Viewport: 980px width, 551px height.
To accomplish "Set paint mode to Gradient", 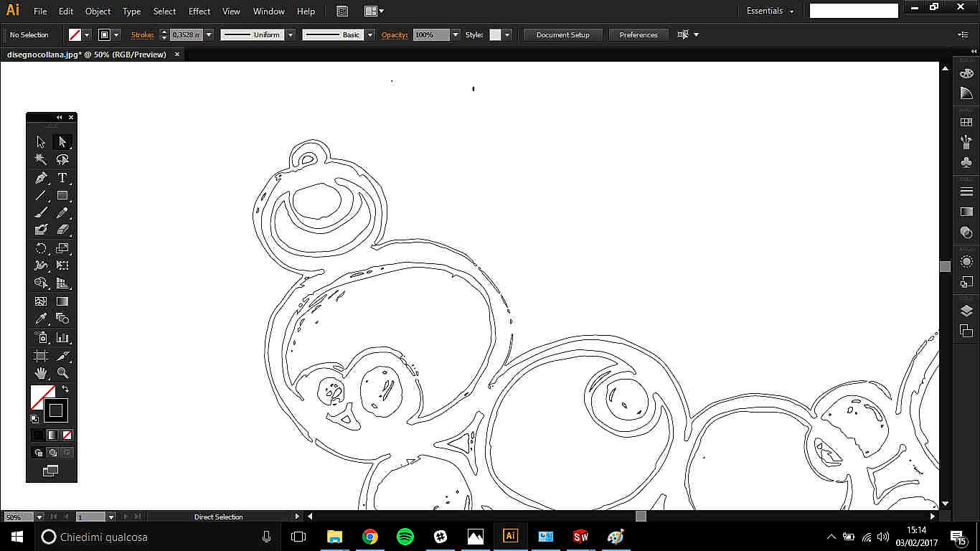I will coord(52,435).
